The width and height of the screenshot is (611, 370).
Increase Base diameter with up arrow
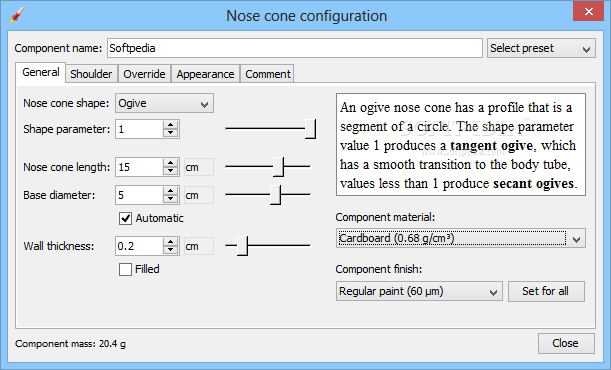171,191
